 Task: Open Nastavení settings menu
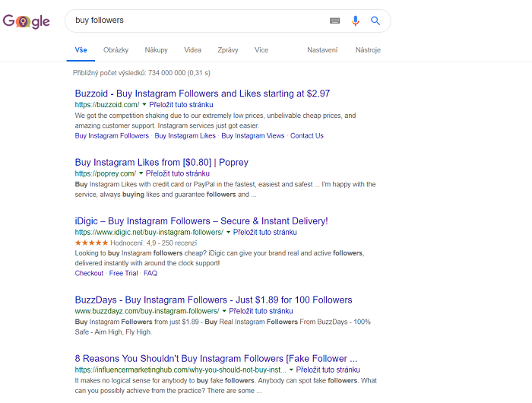(x=322, y=50)
